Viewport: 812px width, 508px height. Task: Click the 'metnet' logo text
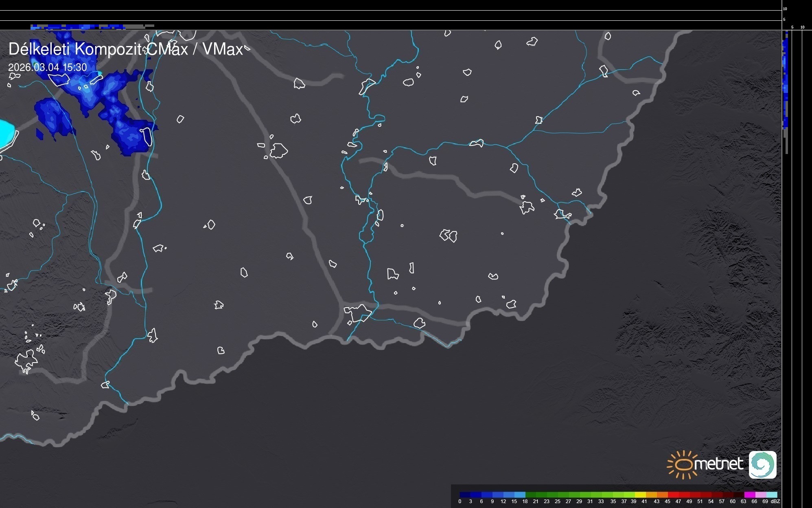(x=718, y=464)
